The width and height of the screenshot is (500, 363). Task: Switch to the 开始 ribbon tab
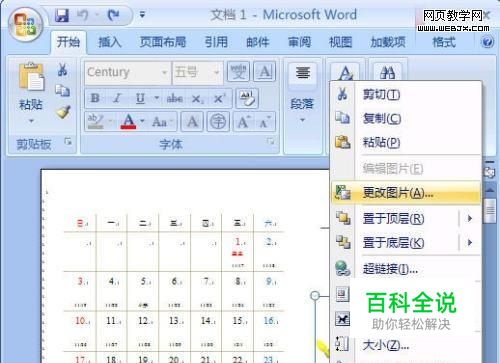[x=68, y=42]
